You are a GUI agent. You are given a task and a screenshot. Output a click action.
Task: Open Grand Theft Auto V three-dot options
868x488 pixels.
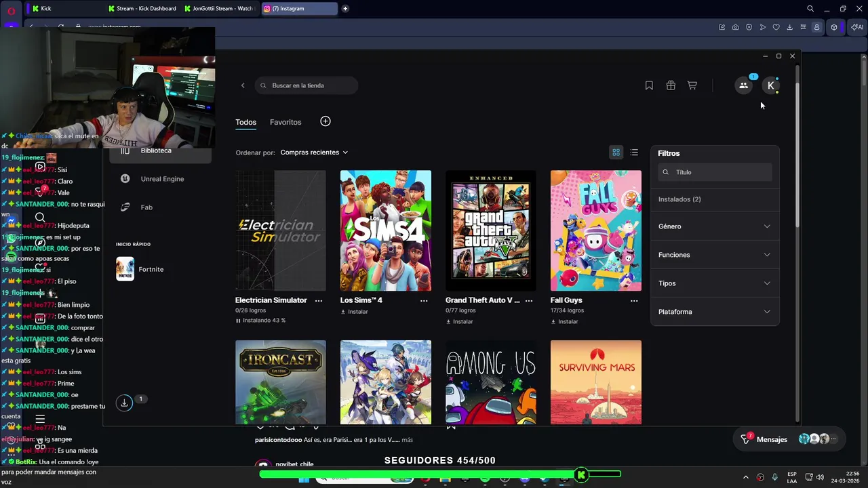529,300
